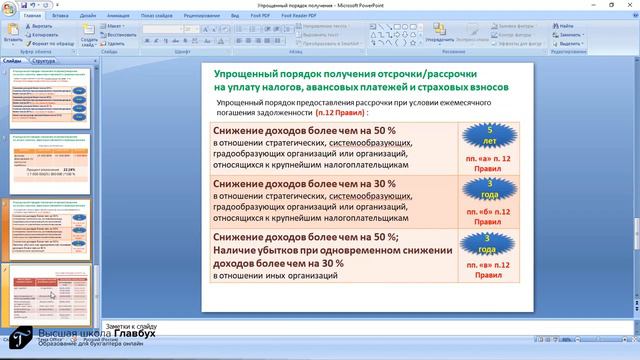Open the Заменить replace dropdown
The height and width of the screenshot is (360, 640).
click(x=569, y=35)
